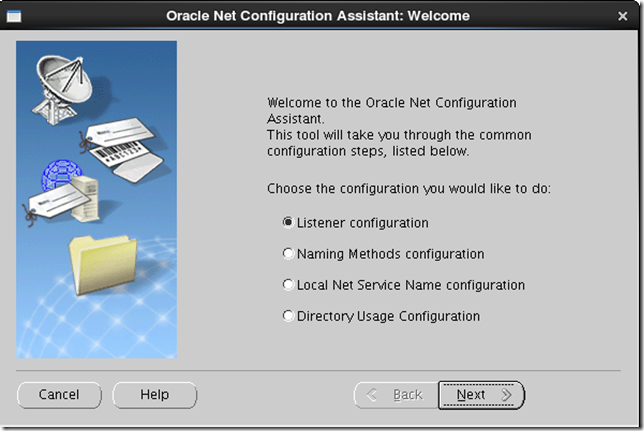Click the Next button
Image resolution: width=644 pixels, height=431 pixels.
pyautogui.click(x=481, y=395)
